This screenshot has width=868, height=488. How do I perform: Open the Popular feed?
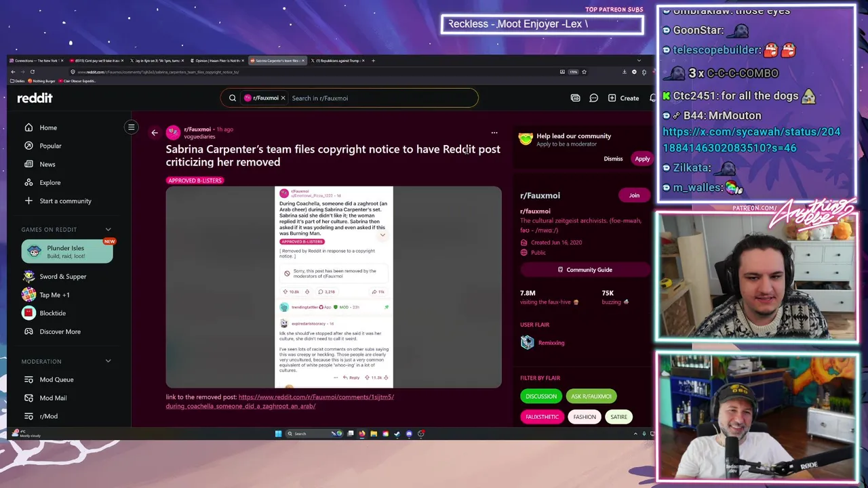pos(43,146)
